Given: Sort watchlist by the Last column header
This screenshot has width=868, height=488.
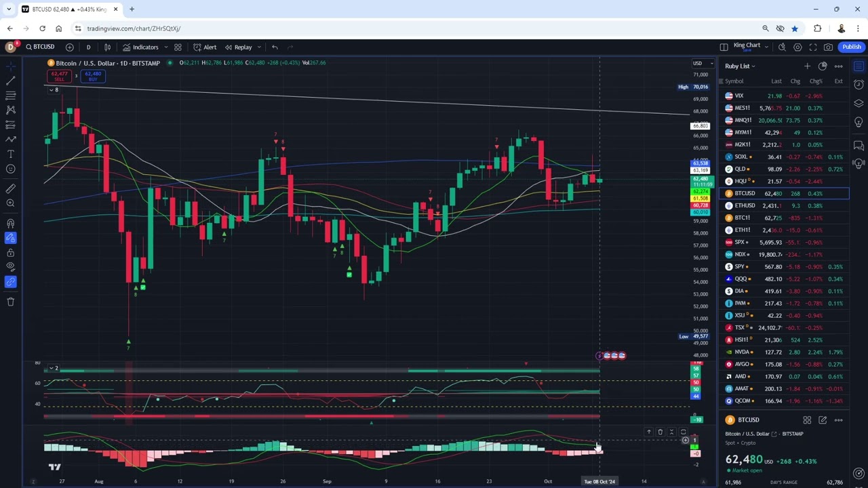Looking at the screenshot, I should coord(776,81).
